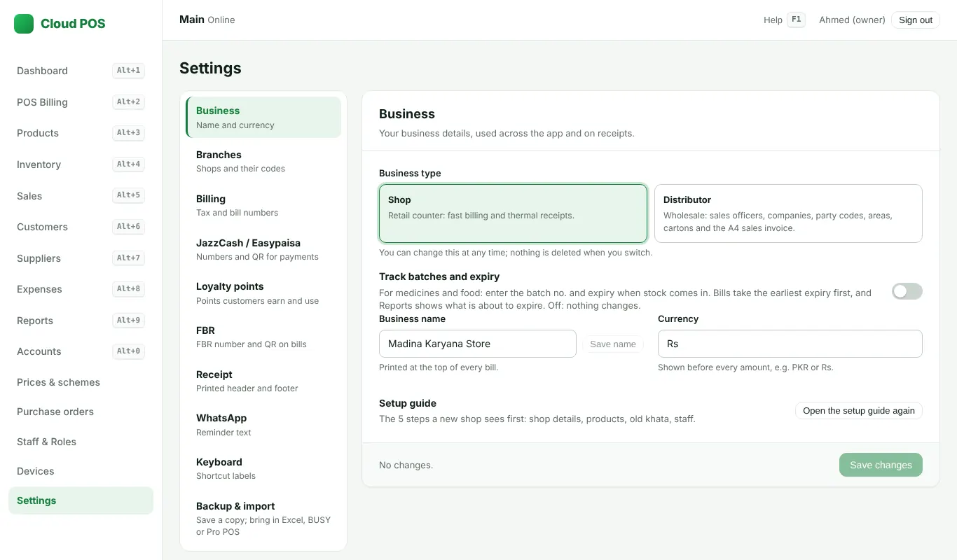Open Prices & schemes
957x560 pixels.
[81, 382]
